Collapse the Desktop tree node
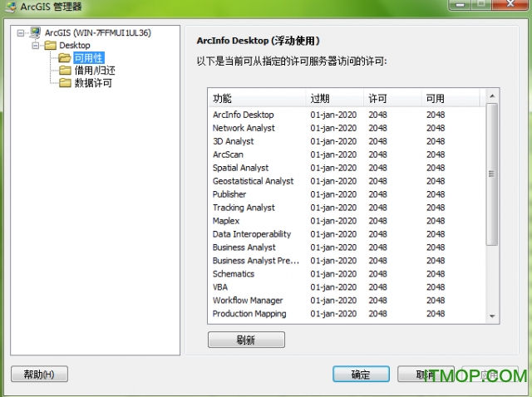This screenshot has width=532, height=397. [x=35, y=46]
